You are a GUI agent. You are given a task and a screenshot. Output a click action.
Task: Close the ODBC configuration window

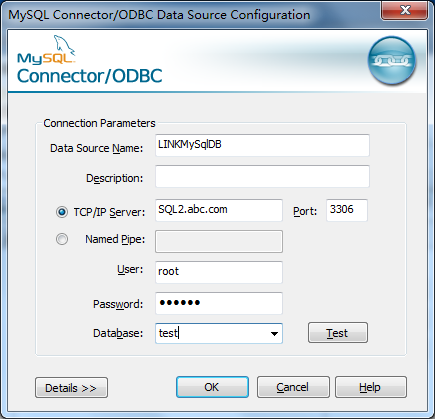click(x=405, y=10)
